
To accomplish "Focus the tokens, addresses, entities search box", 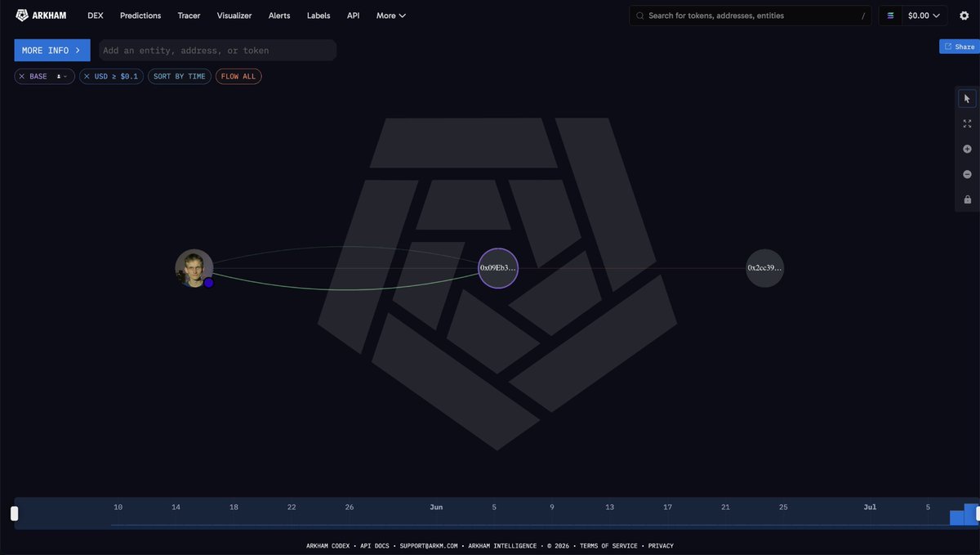I will (x=751, y=16).
